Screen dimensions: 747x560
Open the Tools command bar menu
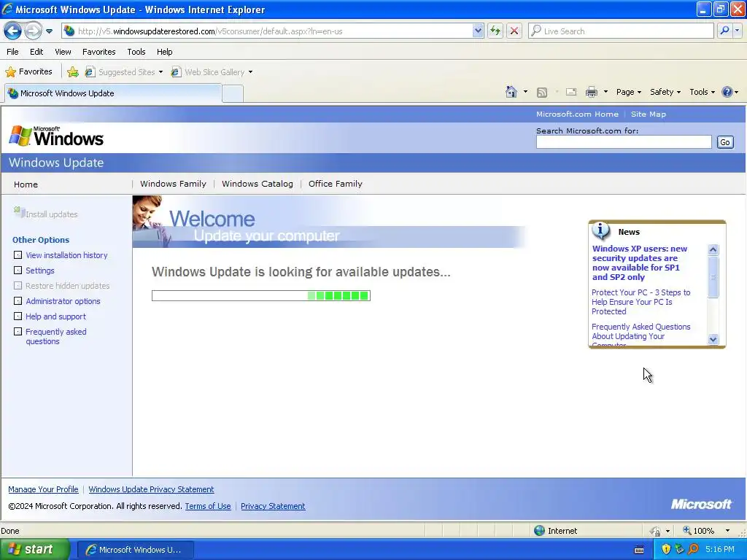[x=703, y=92]
